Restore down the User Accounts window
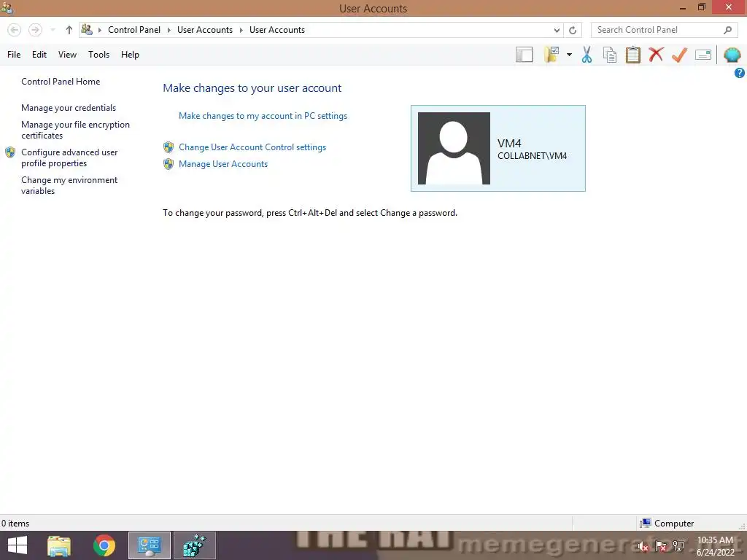The width and height of the screenshot is (747, 560). (701, 7)
